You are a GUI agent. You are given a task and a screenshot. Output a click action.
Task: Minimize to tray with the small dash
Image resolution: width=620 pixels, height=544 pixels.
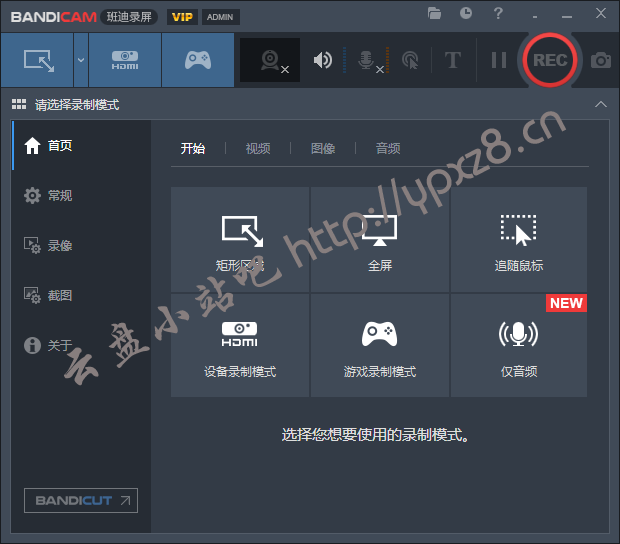point(535,17)
